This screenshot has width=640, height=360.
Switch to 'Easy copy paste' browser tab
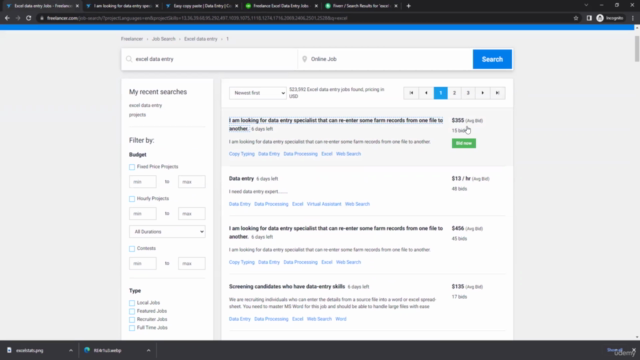click(202, 6)
